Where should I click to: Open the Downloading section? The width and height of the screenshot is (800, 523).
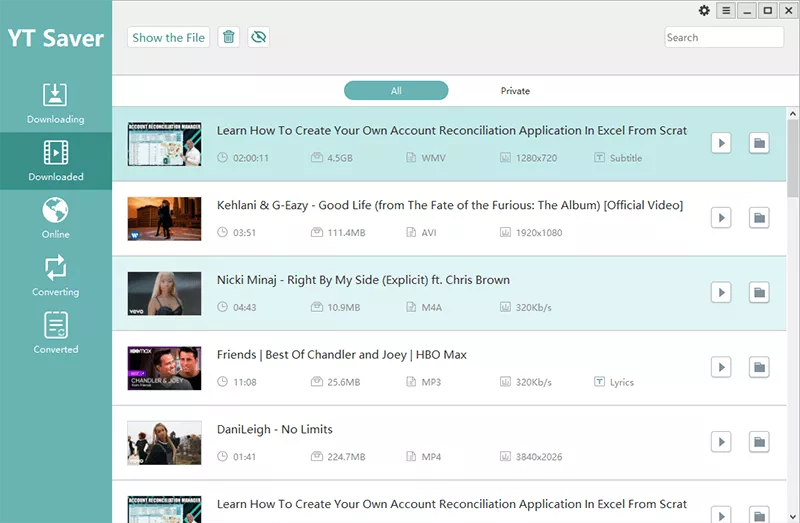pos(56,103)
